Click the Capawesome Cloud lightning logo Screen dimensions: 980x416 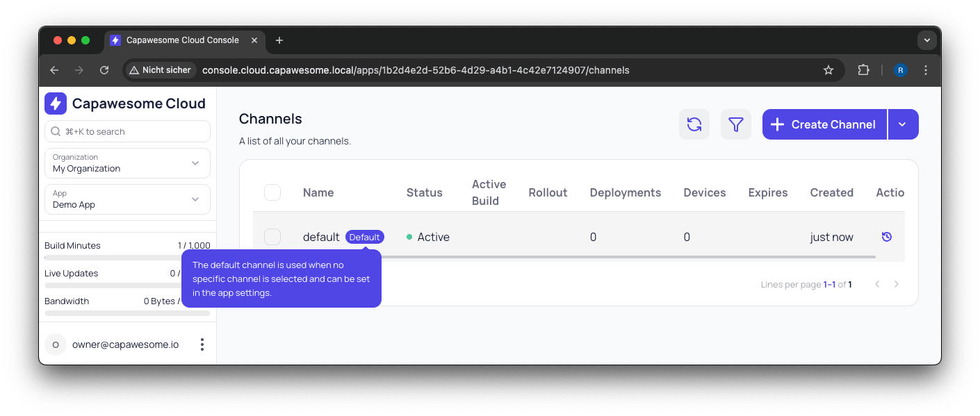pos(56,103)
